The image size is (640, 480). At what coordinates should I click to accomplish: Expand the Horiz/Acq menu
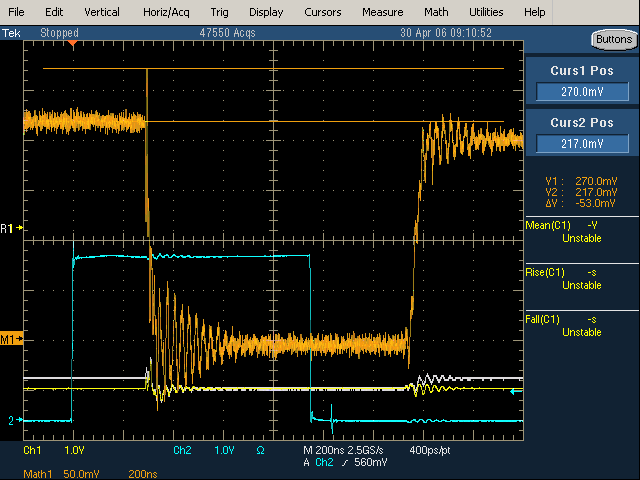[x=165, y=12]
